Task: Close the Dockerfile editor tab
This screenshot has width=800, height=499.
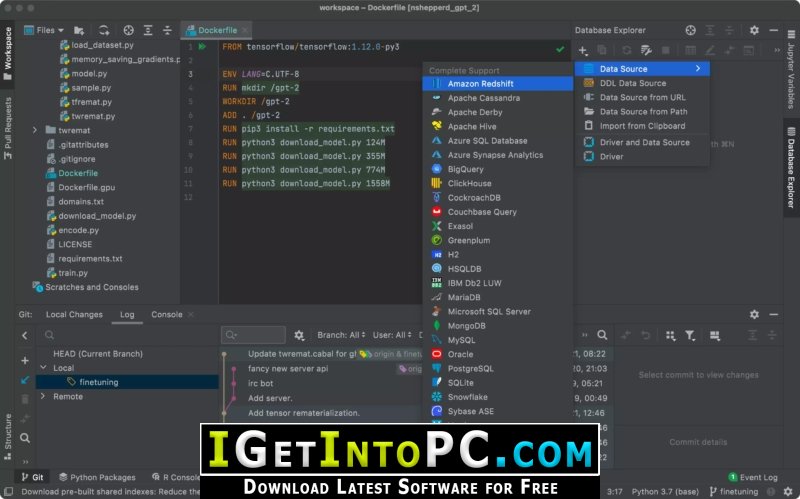Action: point(245,30)
